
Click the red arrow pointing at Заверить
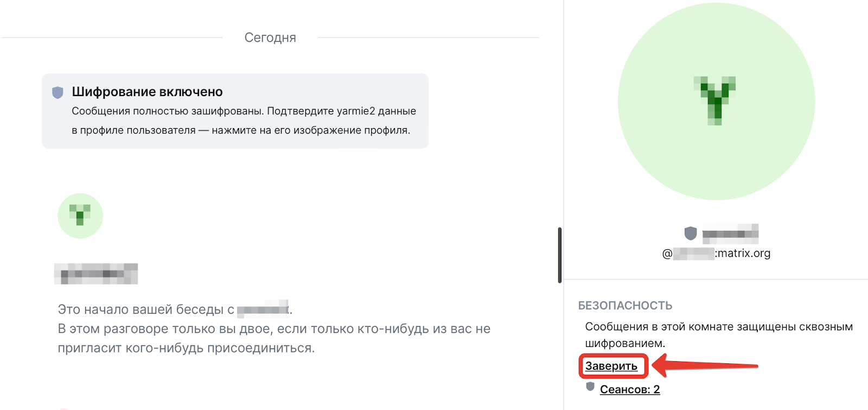pos(705,366)
